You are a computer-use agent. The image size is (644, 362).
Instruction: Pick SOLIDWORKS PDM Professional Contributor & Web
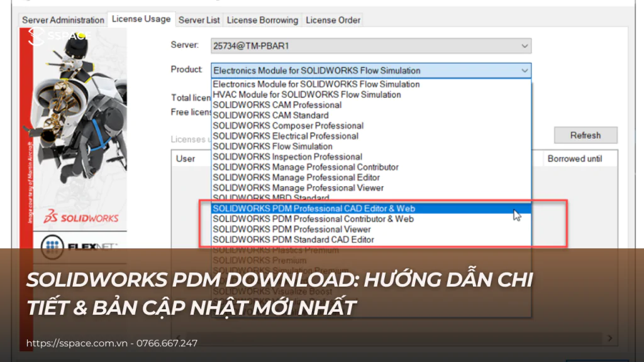tap(371, 219)
